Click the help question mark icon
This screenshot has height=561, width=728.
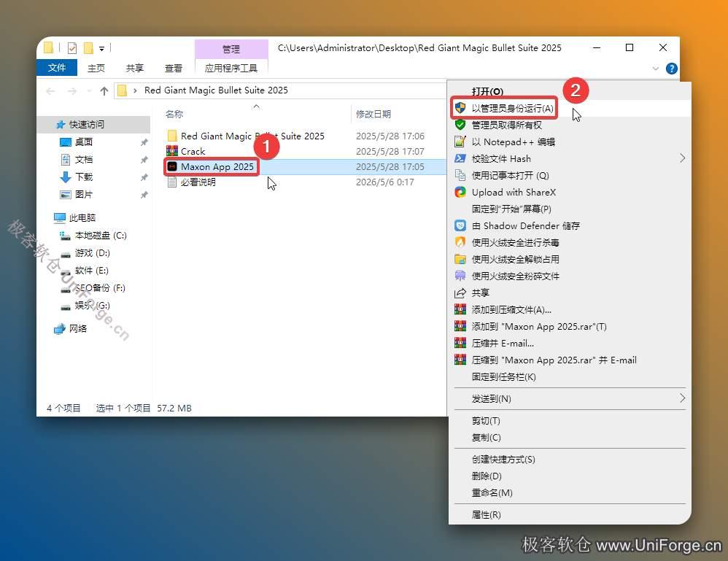[x=671, y=69]
